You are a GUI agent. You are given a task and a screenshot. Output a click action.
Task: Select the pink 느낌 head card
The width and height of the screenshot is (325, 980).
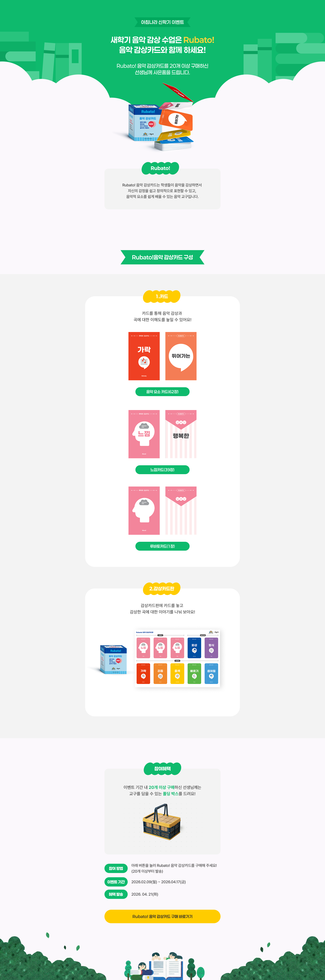[x=144, y=434]
